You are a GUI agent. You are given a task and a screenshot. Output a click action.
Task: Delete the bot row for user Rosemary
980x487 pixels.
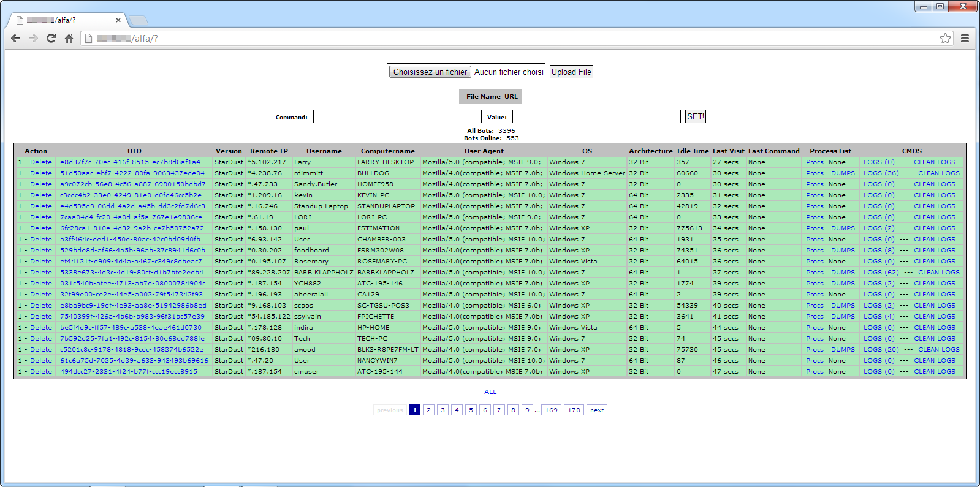41,262
